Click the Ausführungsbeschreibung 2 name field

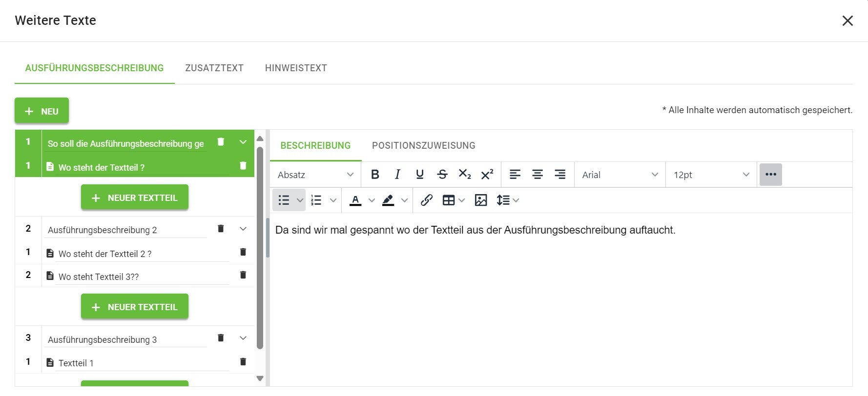126,230
